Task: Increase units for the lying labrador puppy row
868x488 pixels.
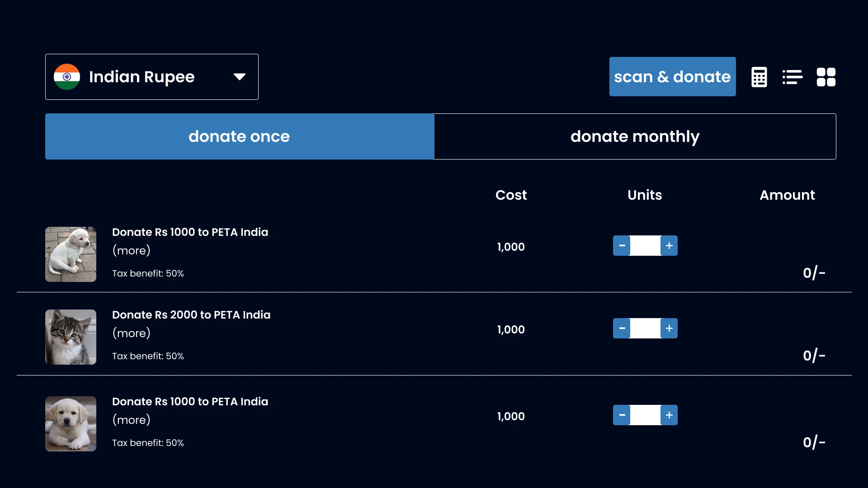Action: point(669,415)
